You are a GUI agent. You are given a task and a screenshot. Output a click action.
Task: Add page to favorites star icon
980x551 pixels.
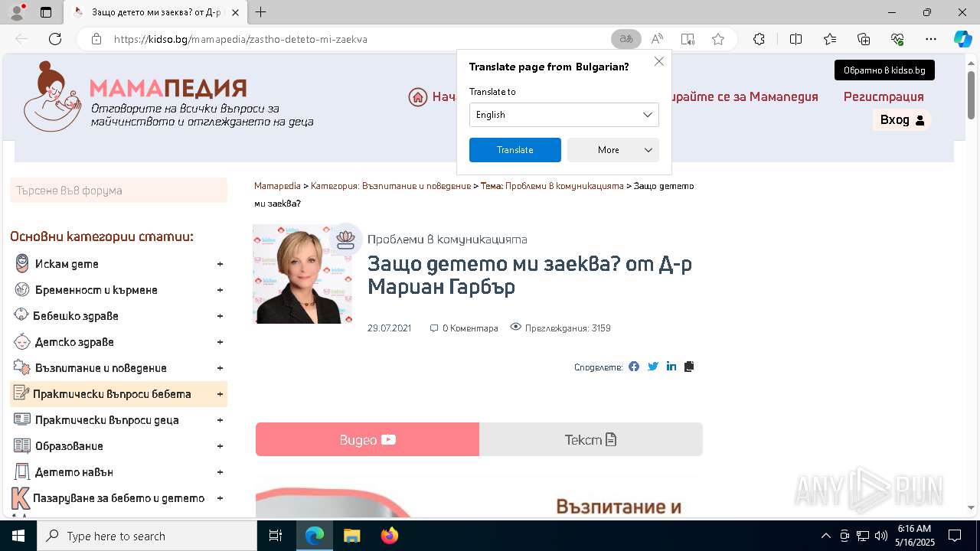tap(718, 39)
